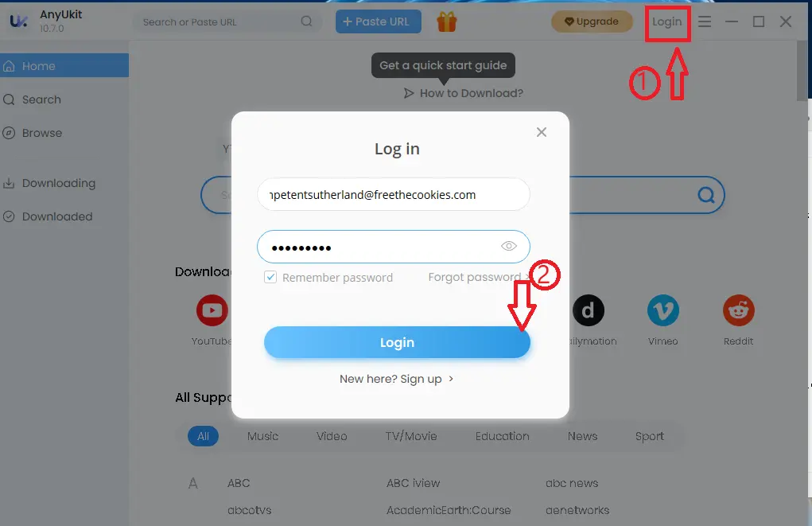
Task: Close the Log in dialog
Action: [x=541, y=132]
